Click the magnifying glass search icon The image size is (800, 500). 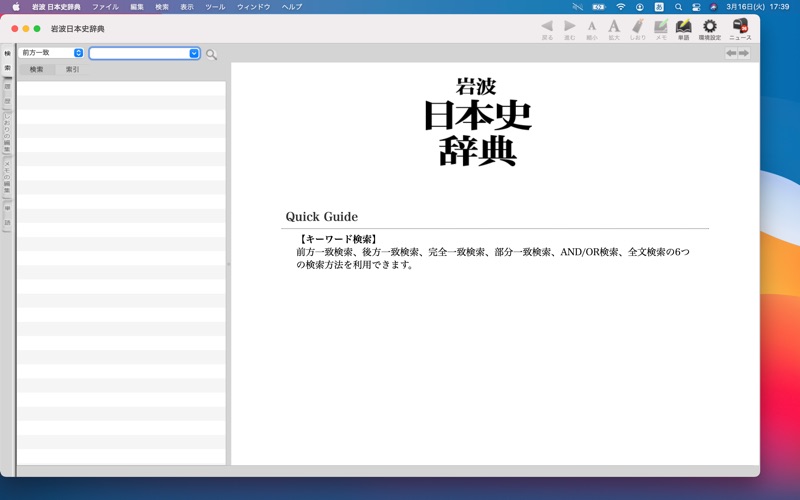click(211, 54)
